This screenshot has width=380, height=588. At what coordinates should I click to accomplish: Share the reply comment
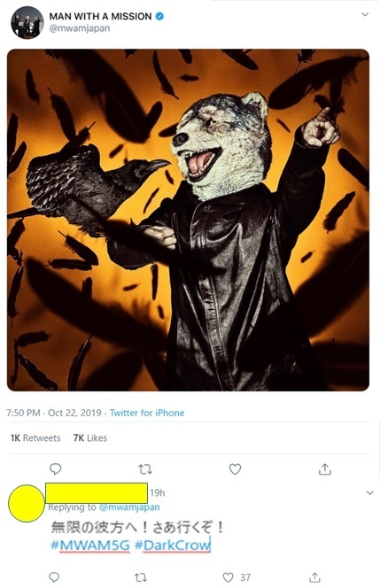tap(314, 577)
